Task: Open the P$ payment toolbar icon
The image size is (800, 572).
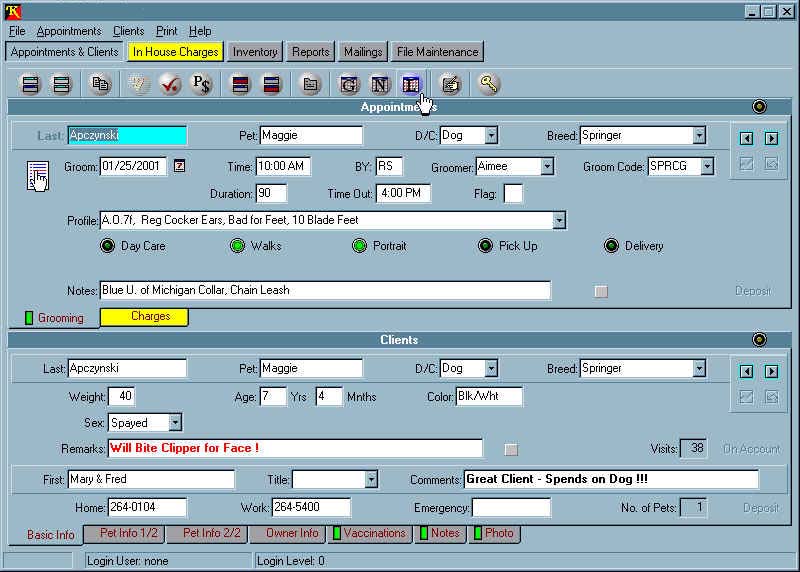Action: pyautogui.click(x=201, y=84)
